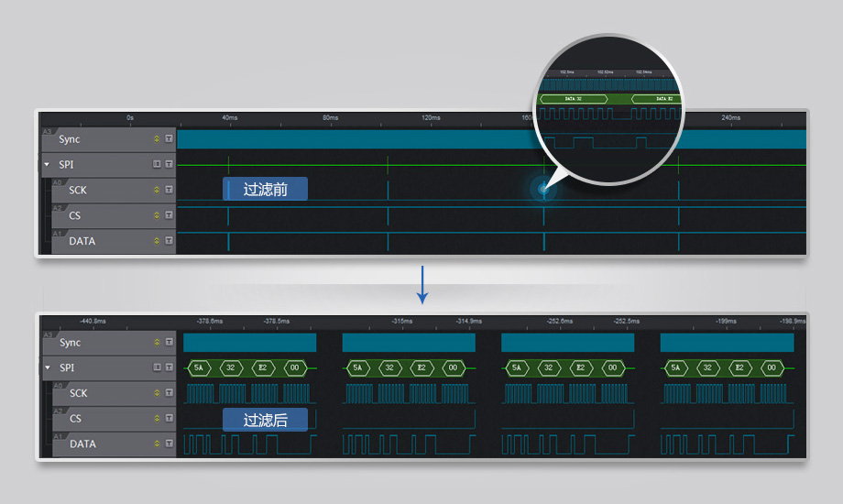
Task: Click SPI's T trigger icon in the 过滤后 panel
Action: click(169, 367)
